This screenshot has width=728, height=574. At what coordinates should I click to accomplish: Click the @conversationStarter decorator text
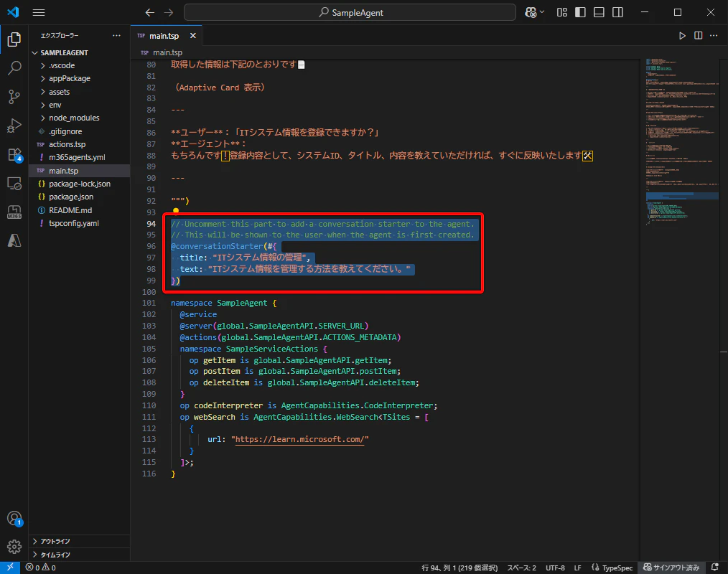(217, 246)
